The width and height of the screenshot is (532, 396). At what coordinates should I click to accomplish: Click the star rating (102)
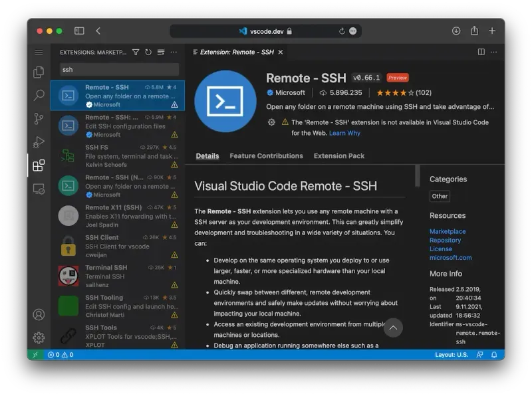pyautogui.click(x=404, y=92)
